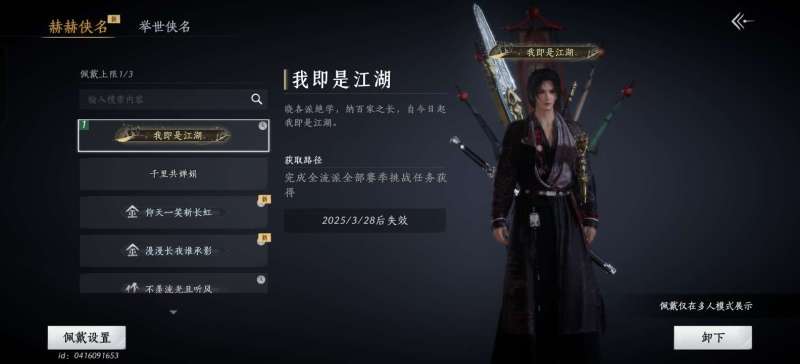Open 佩戴设置 wear settings

[87, 337]
